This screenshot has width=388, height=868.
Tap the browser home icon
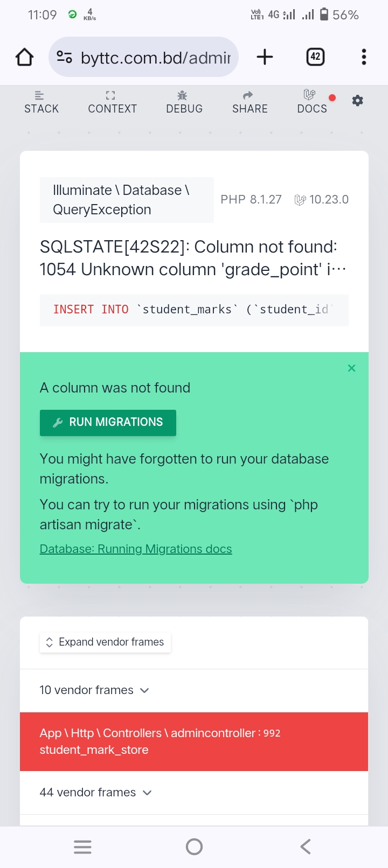pyautogui.click(x=24, y=57)
